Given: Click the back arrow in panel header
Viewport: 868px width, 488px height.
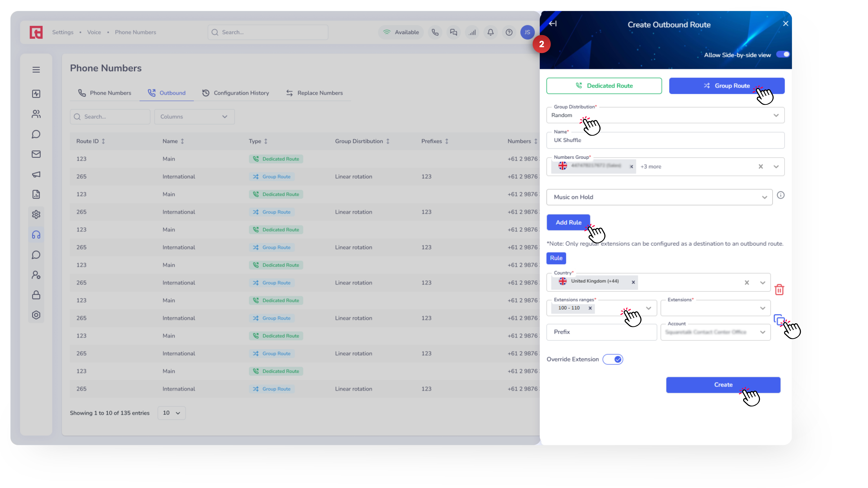Looking at the screenshot, I should (x=553, y=24).
